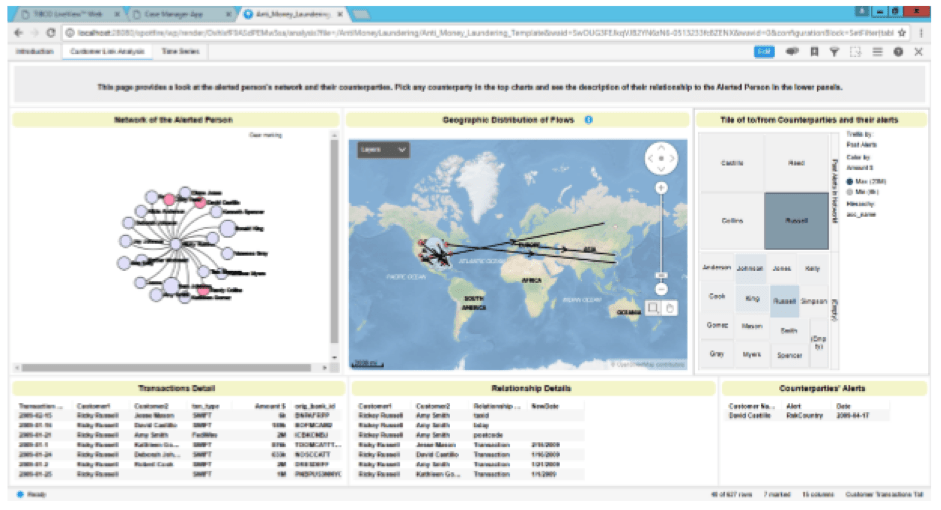The height and width of the screenshot is (510, 941).
Task: Click the blue Edit button
Action: [764, 52]
